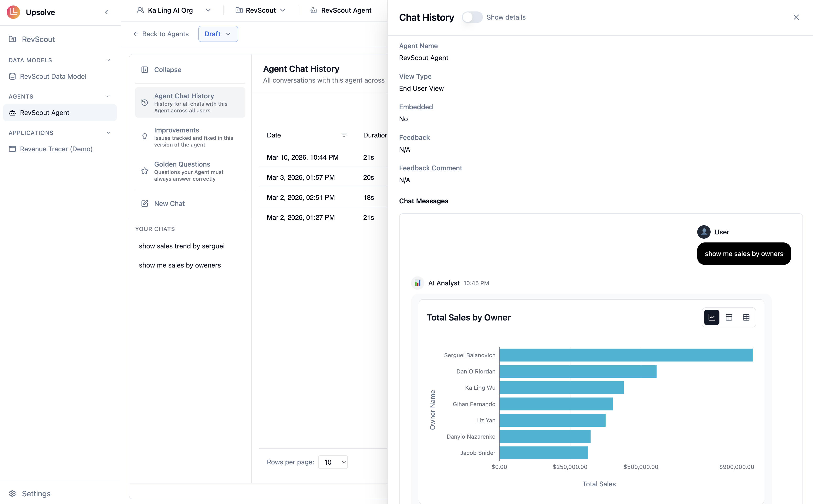Expand the Ka Ling AI Org selector

pos(208,10)
